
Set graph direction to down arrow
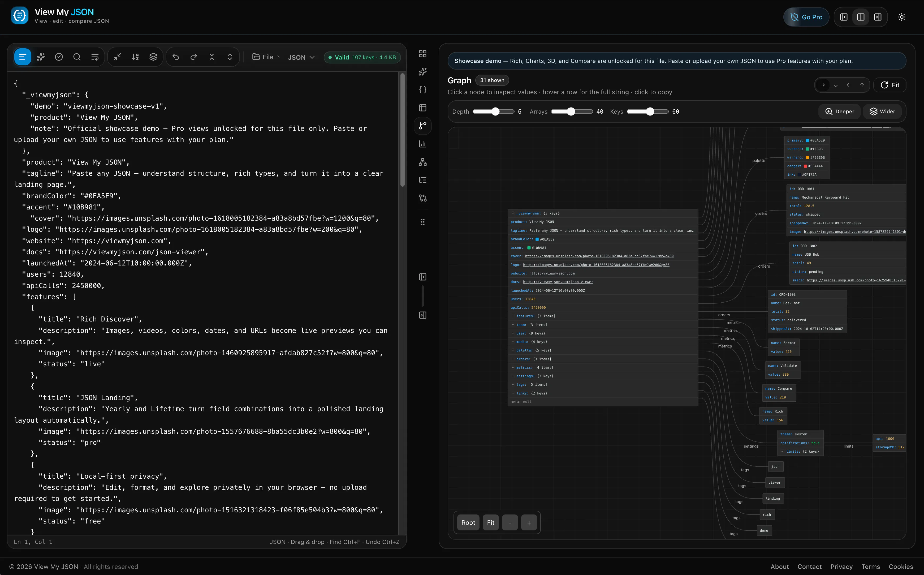pyautogui.click(x=836, y=85)
